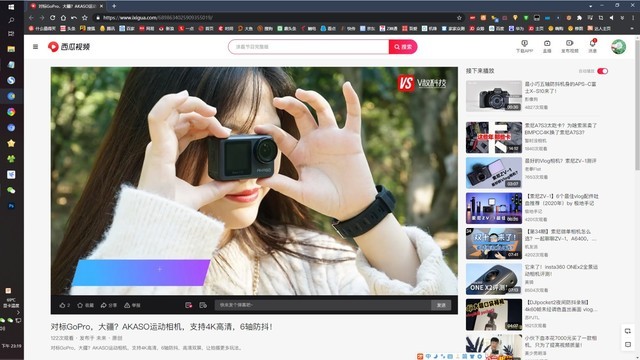Open a new browser tab with the plus button
Screen dimensions: 640x360
[114, 6]
